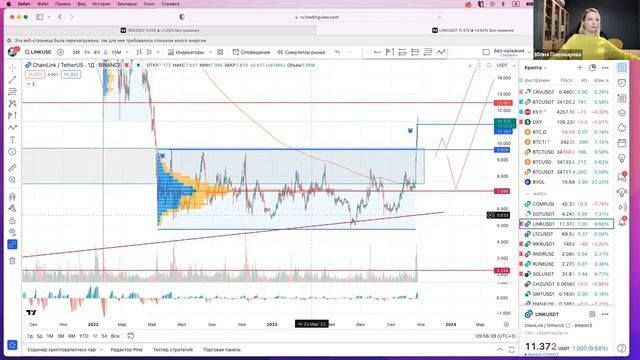Image resolution: width=640 pixels, height=360 pixels.
Task: Select the 4Ч timeframe
Action: (97, 52)
